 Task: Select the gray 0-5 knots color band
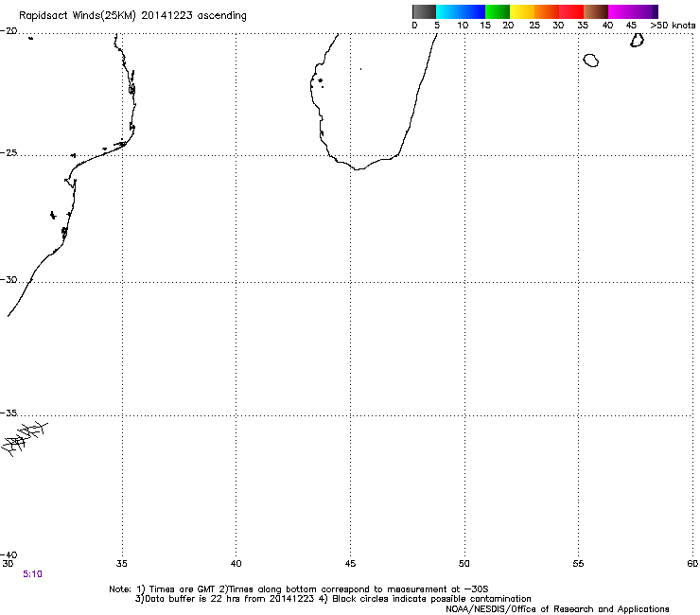(x=424, y=11)
